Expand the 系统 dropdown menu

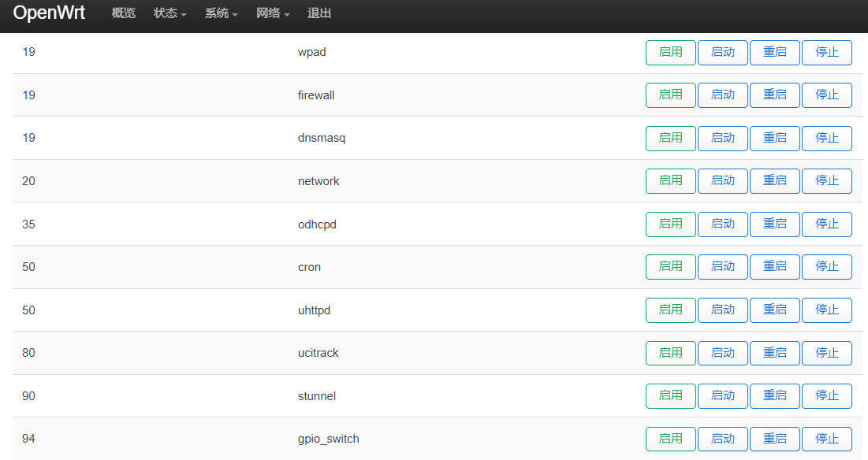pos(221,13)
